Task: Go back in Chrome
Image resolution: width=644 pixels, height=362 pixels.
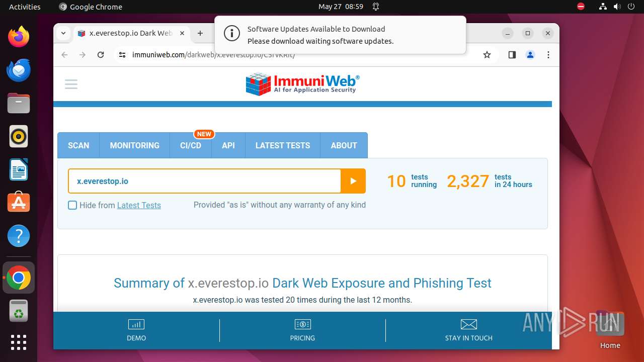Action: (64, 55)
